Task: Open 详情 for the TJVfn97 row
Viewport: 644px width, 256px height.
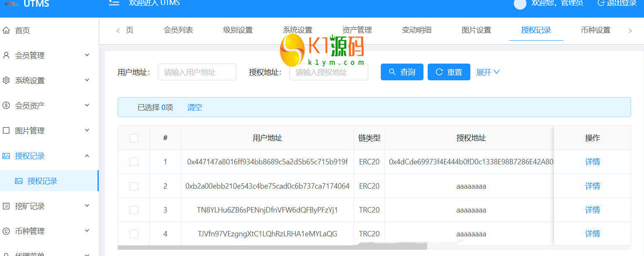Action: click(593, 234)
